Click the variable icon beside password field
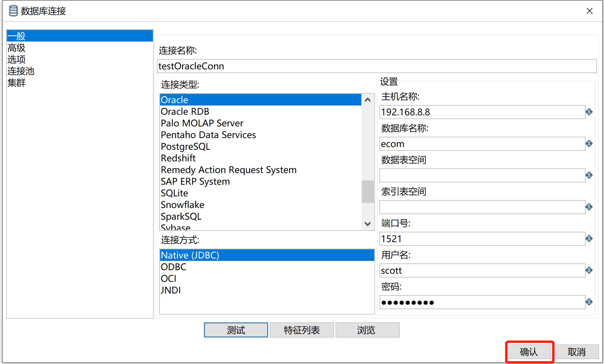Image resolution: width=604 pixels, height=364 pixels. [589, 302]
